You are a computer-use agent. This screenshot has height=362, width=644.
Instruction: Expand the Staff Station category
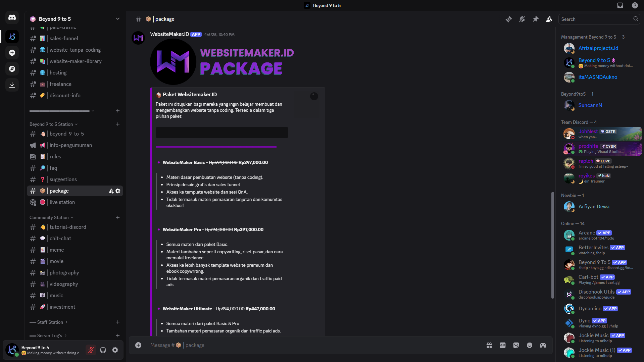click(49, 322)
